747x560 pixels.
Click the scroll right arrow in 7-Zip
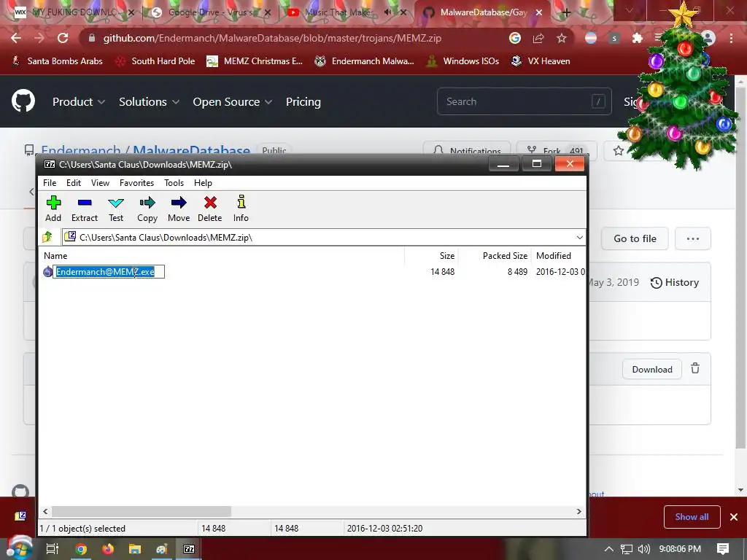[x=578, y=511]
